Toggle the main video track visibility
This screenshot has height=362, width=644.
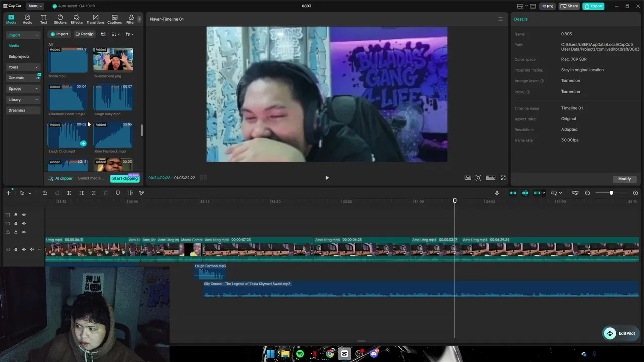point(24,249)
